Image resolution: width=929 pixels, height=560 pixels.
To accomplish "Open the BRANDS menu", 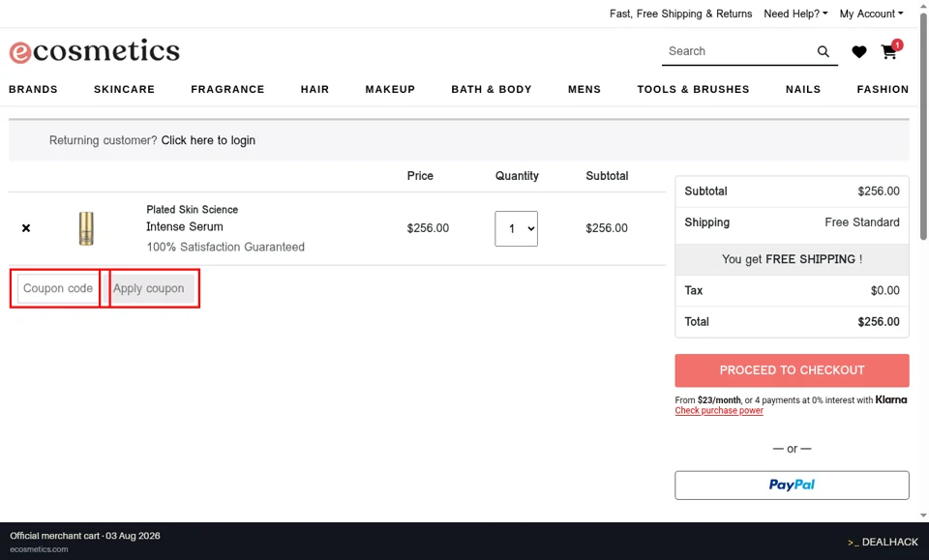I will pyautogui.click(x=33, y=89).
